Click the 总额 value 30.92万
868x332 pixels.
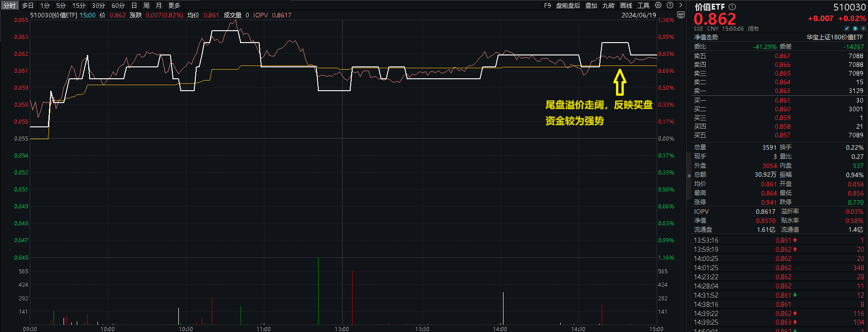tap(766, 174)
